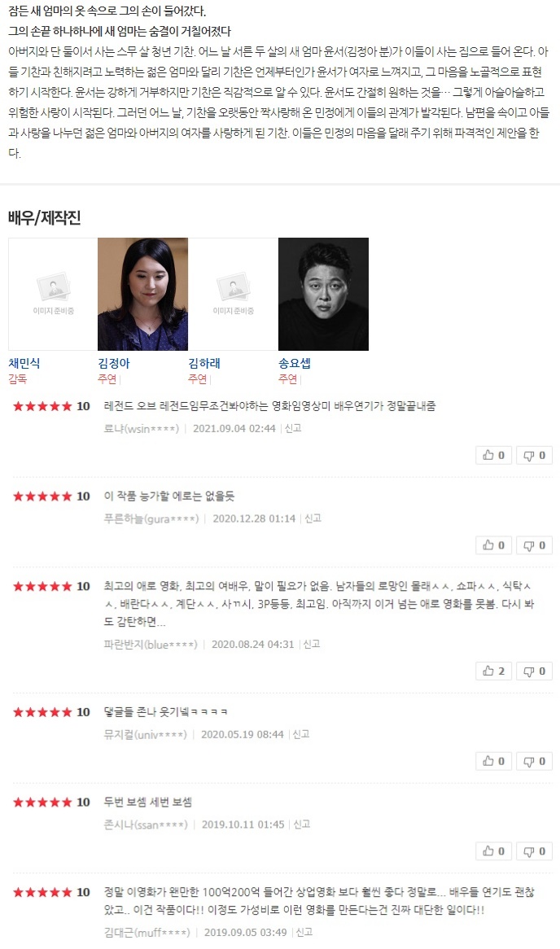Open actress 김정아 name link

pyautogui.click(x=114, y=363)
